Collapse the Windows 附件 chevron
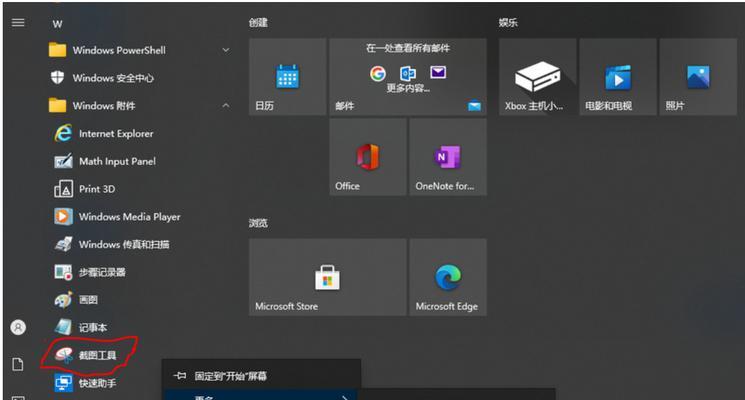 226,105
